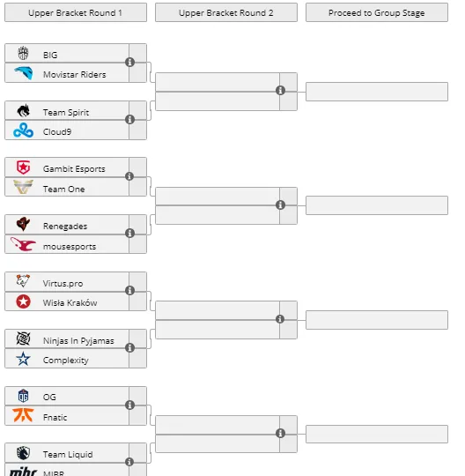Click the mousesports logo

point(23,244)
